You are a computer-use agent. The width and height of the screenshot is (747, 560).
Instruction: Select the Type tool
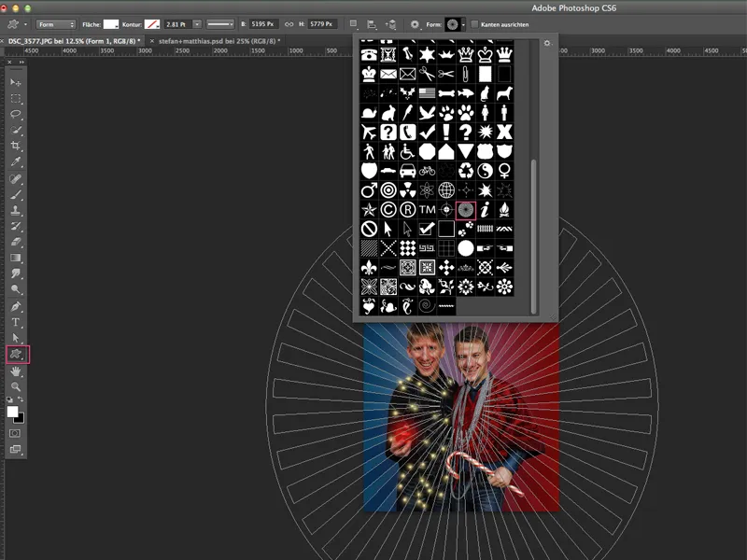coord(16,322)
